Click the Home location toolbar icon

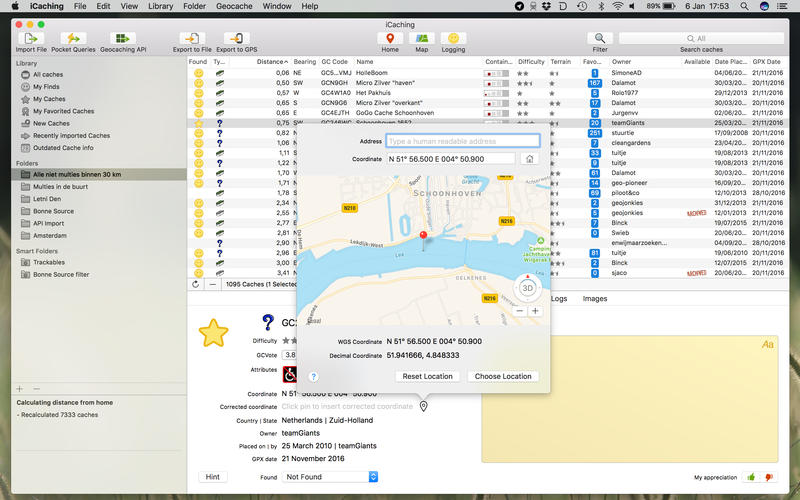pyautogui.click(x=389, y=38)
